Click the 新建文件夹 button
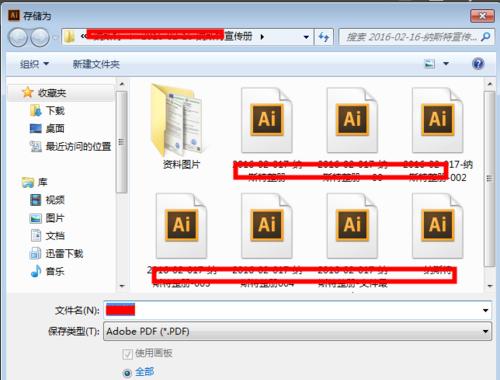Image resolution: width=500 pixels, height=380 pixels. pyautogui.click(x=96, y=64)
